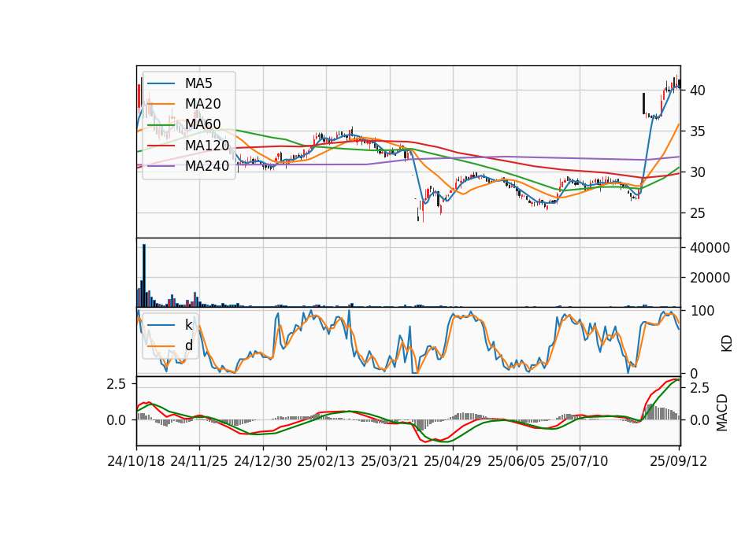
Task: Click the MA120 legend label
Action: click(207, 145)
